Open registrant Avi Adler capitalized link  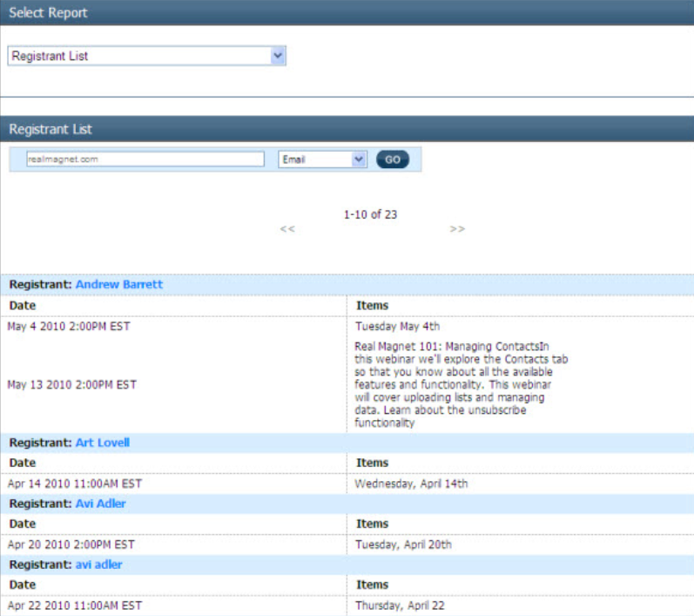pyautogui.click(x=100, y=504)
